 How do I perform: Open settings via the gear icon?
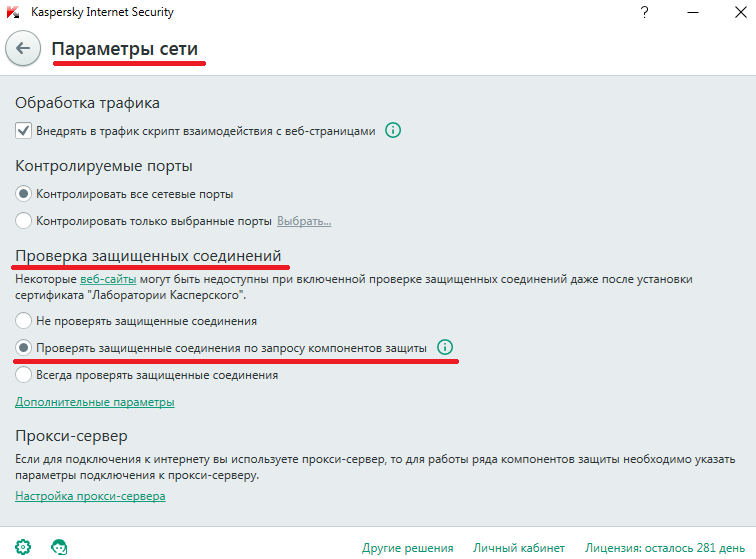pyautogui.click(x=23, y=547)
